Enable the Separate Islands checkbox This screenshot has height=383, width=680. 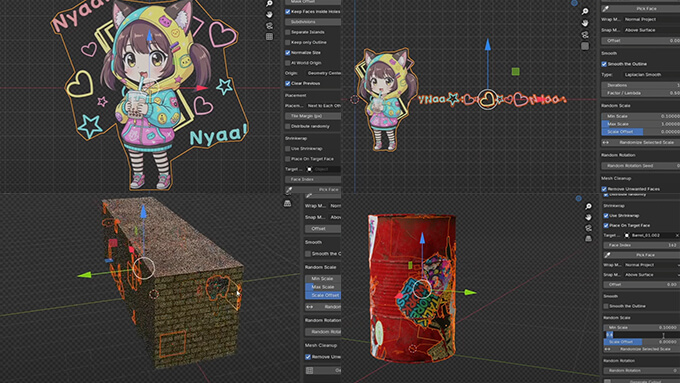tap(288, 32)
